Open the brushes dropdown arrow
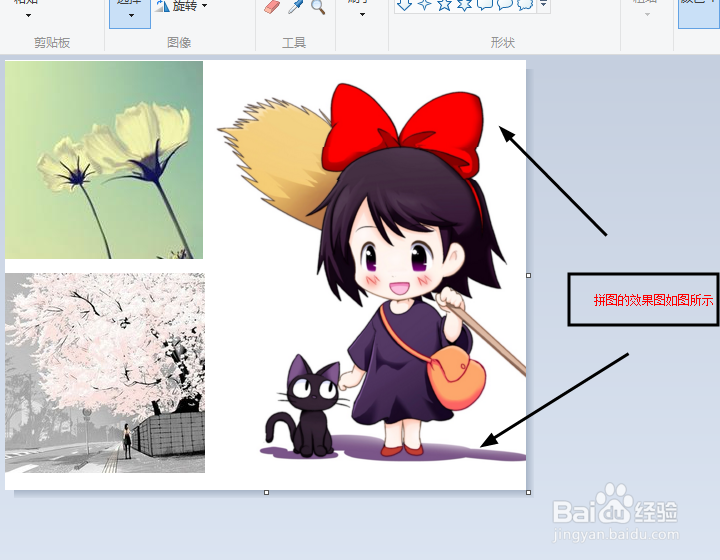The width and height of the screenshot is (720, 560). [362, 15]
